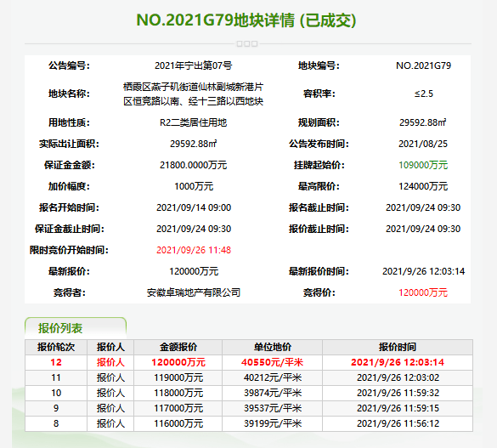Select round 8 bid amount 116000万元
Viewport: 497px width, 448px height.
click(x=178, y=423)
